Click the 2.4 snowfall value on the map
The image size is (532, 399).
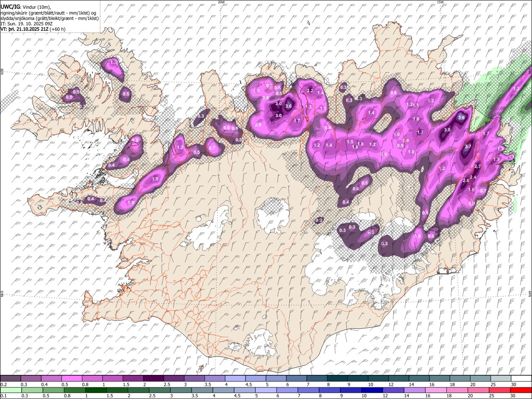472,177
